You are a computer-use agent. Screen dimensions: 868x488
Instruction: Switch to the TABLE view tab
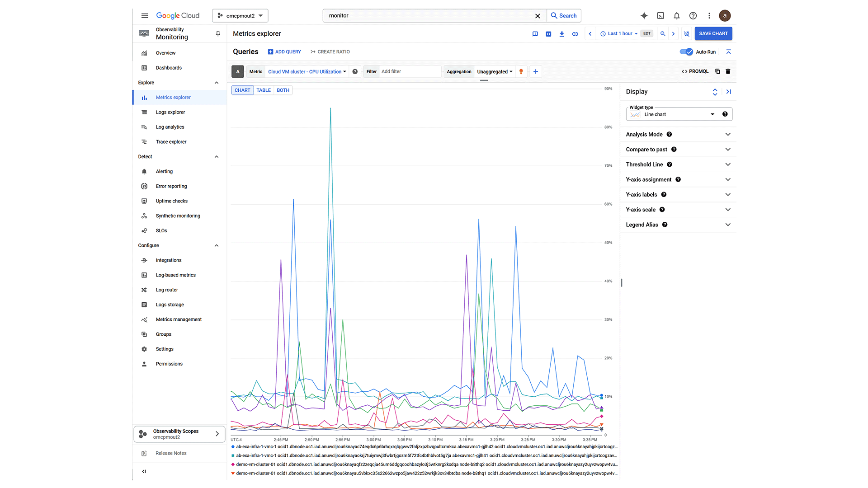click(x=263, y=90)
